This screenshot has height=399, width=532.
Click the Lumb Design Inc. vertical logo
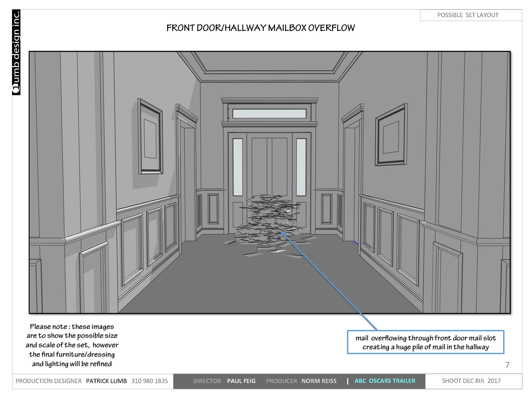16,52
